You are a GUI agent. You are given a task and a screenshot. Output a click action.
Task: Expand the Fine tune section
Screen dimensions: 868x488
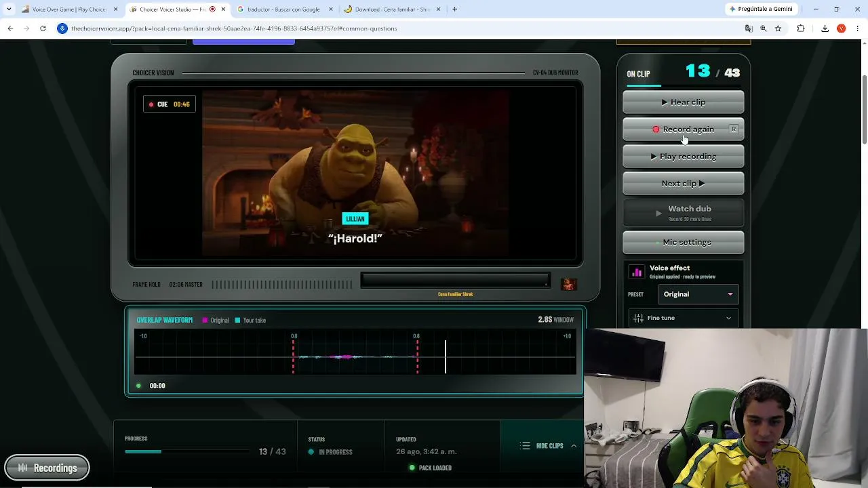tap(684, 318)
